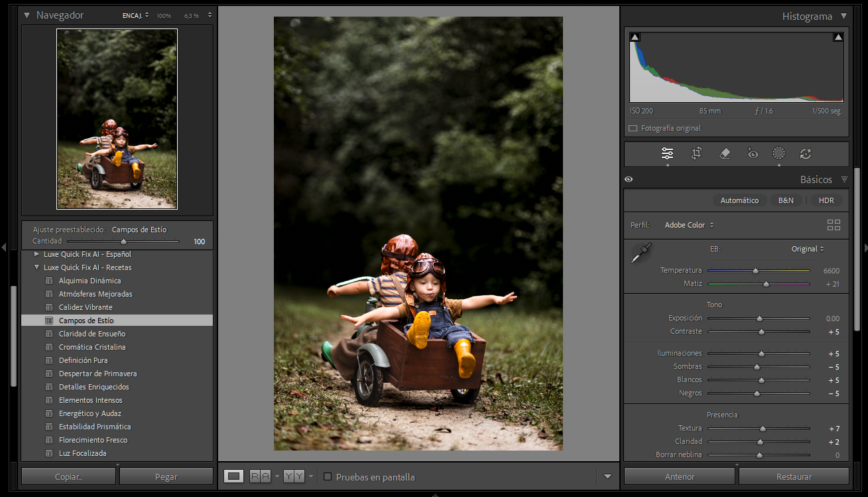
Task: Pick the White Balance eyedropper
Action: click(x=641, y=253)
